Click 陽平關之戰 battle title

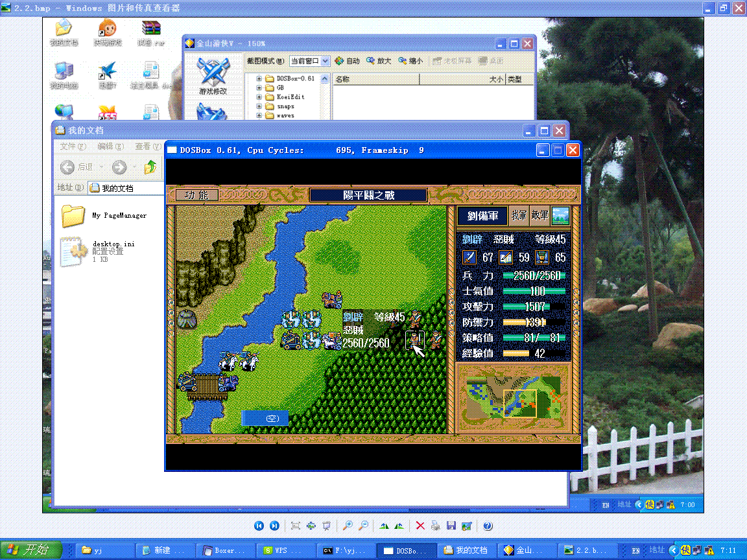368,195
